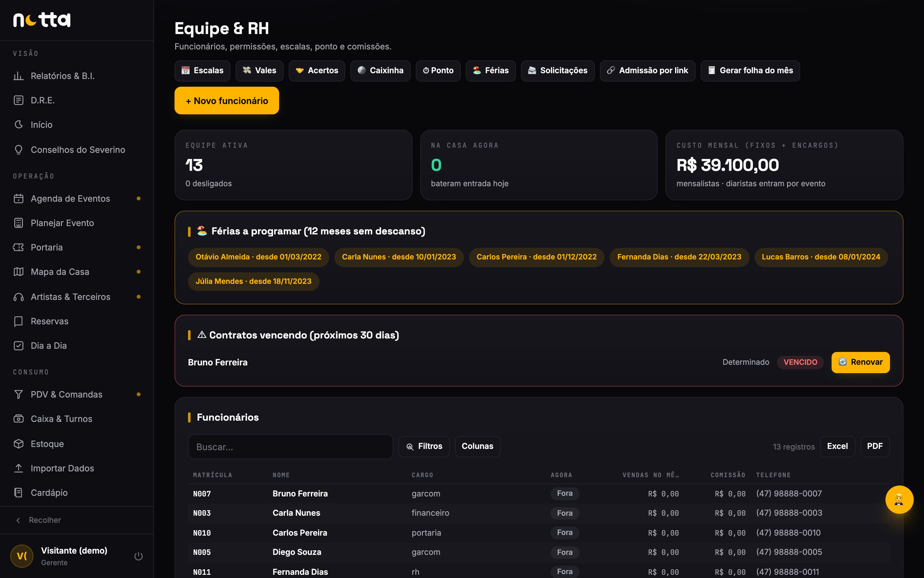Focus the Buscar search field

(x=290, y=446)
